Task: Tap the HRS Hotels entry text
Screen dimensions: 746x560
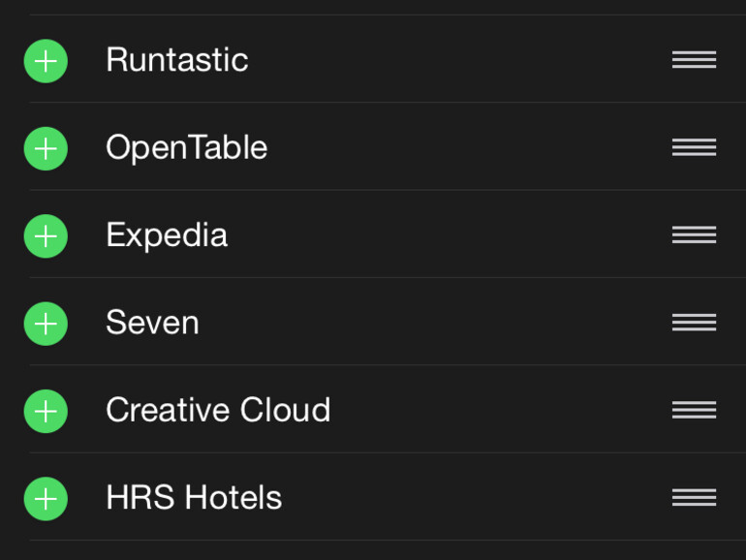Action: pyautogui.click(x=194, y=498)
